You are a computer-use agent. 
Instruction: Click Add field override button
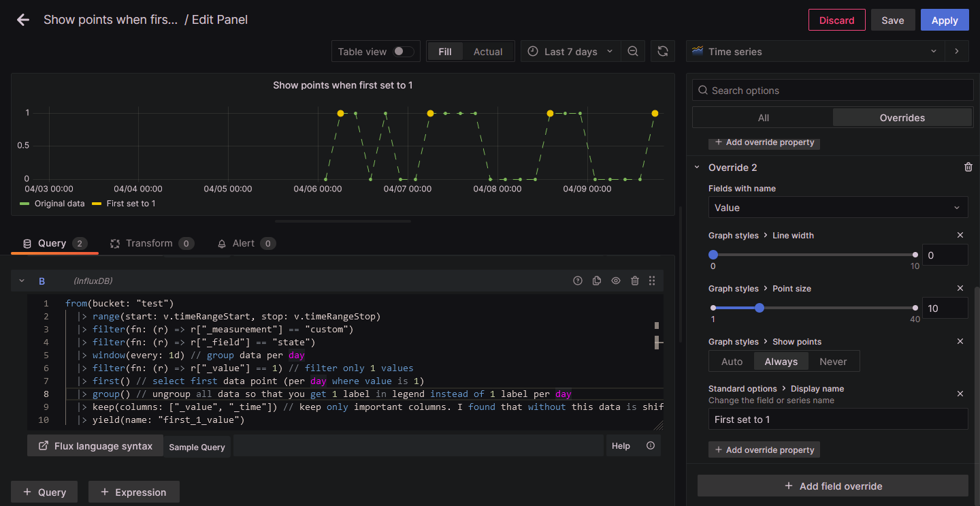(832, 486)
